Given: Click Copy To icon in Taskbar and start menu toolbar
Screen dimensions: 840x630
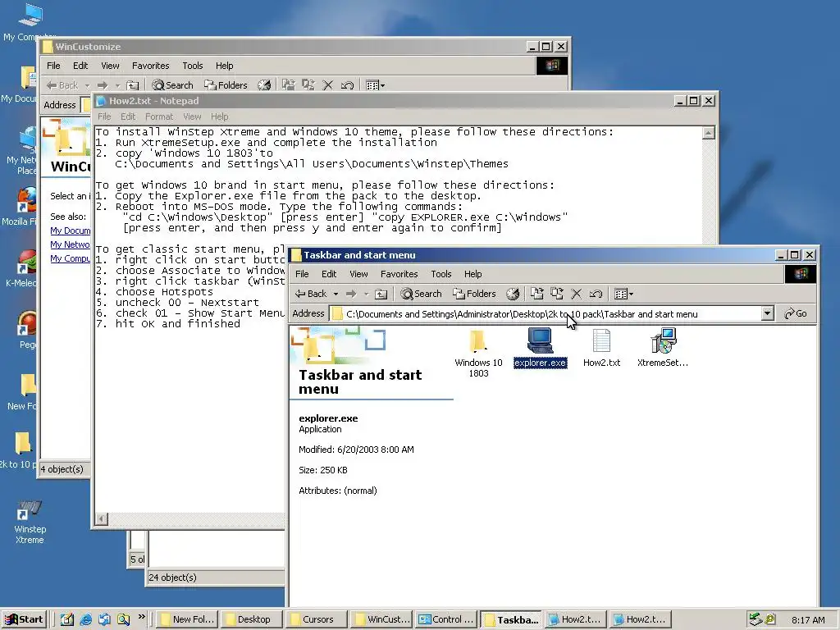Looking at the screenshot, I should 557,294.
